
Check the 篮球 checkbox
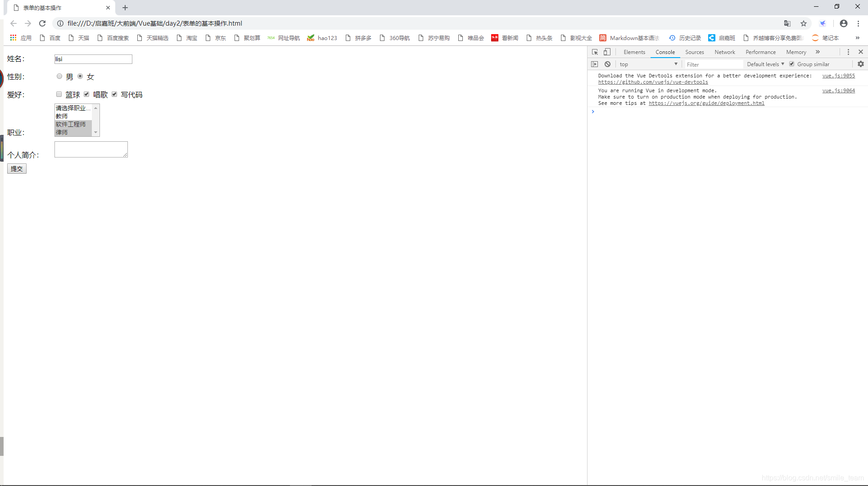pos(59,94)
